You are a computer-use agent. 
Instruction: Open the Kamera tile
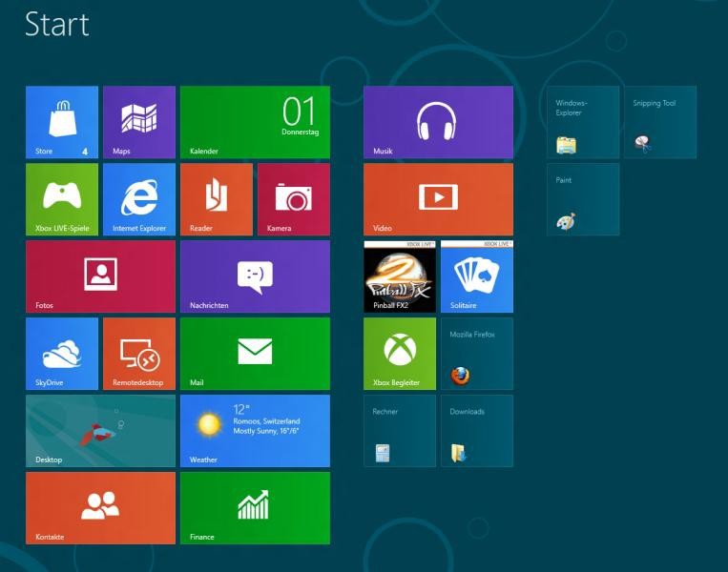tap(294, 199)
